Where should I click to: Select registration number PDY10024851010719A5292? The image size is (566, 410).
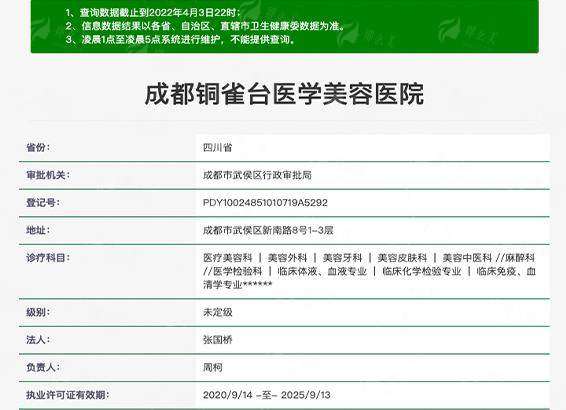(x=265, y=202)
